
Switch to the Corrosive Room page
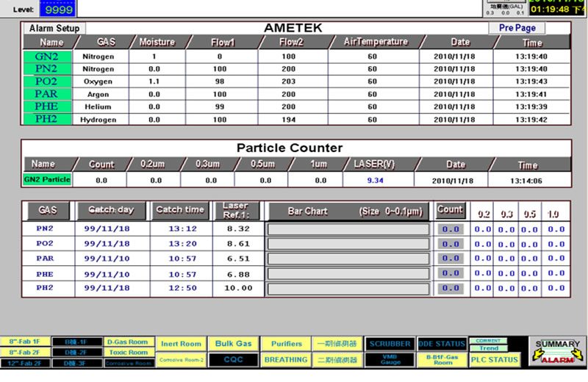coord(128,363)
